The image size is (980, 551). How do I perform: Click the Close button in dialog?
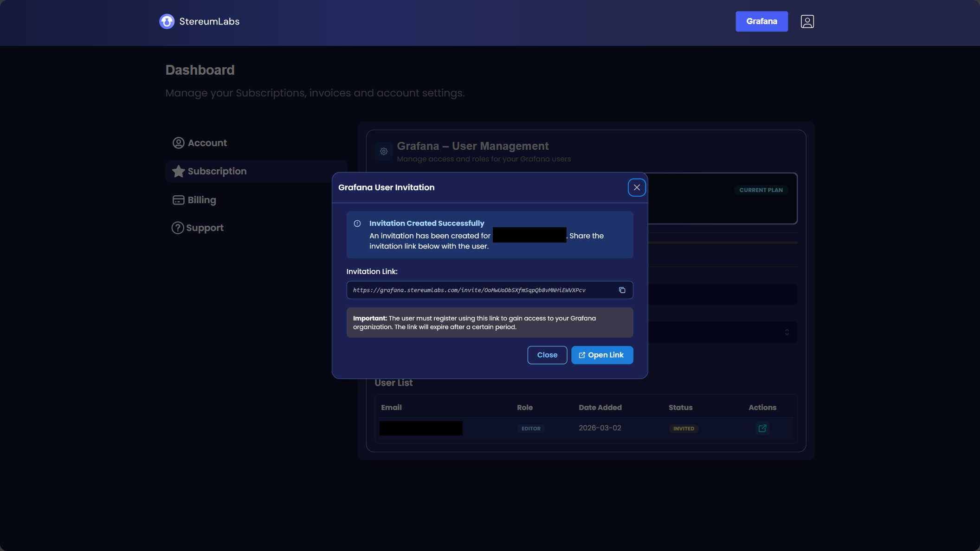point(547,355)
